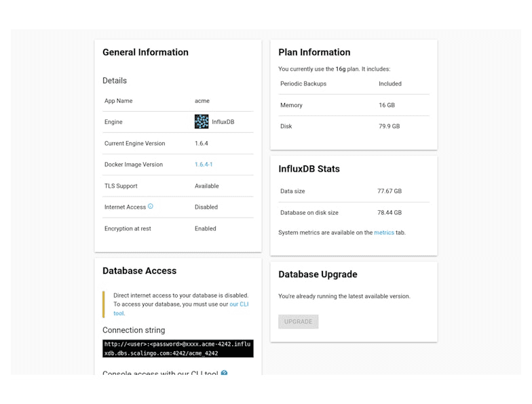532x404 pixels.
Task: Click the Database Access heading
Action: point(140,271)
